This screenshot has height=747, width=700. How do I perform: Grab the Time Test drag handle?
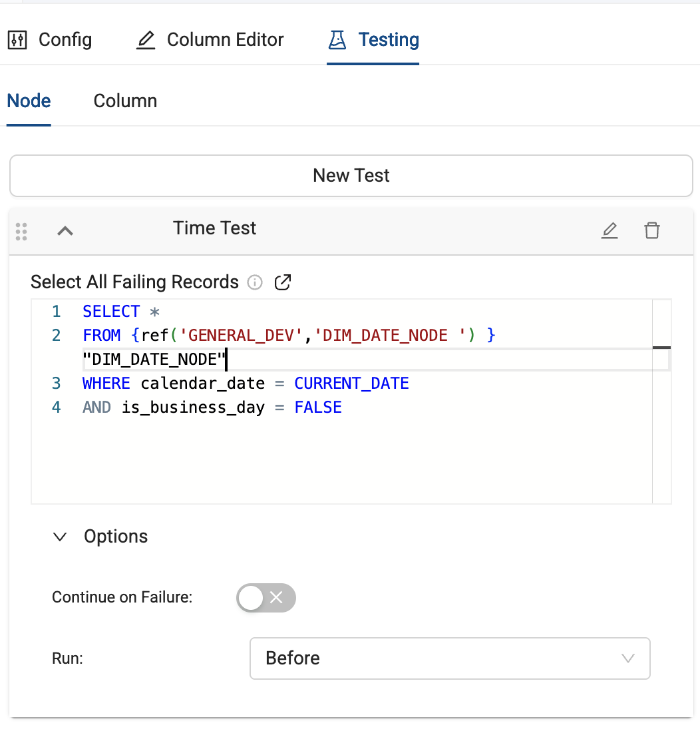pos(21,232)
